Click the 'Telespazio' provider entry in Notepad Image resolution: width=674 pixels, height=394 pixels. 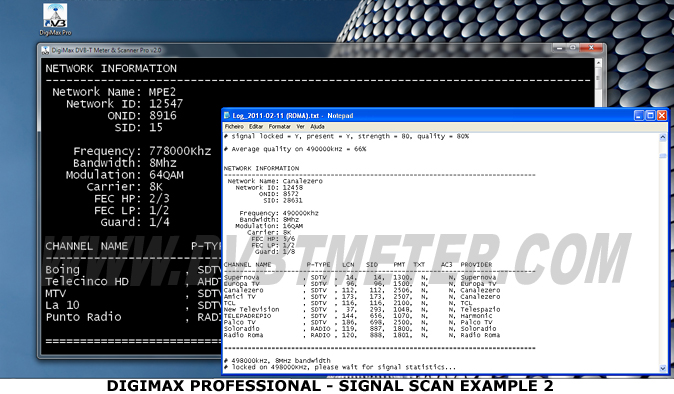click(480, 309)
